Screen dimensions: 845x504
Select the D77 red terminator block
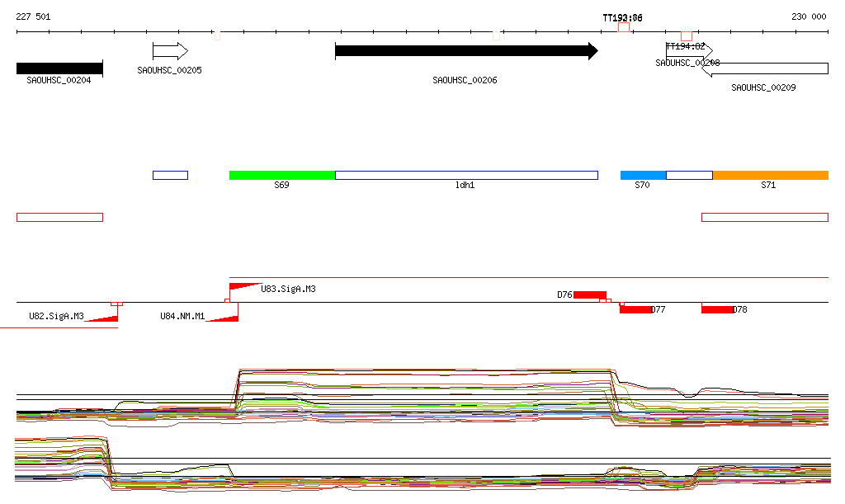pos(635,309)
